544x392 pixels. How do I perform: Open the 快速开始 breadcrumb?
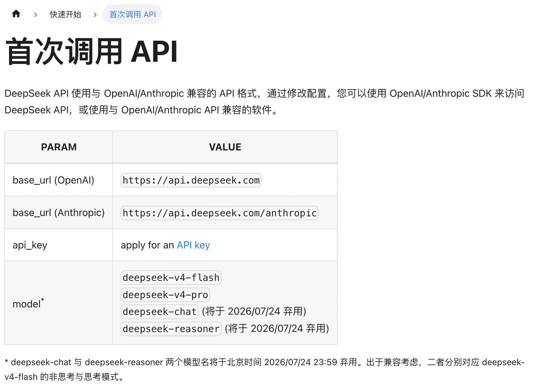coord(66,14)
